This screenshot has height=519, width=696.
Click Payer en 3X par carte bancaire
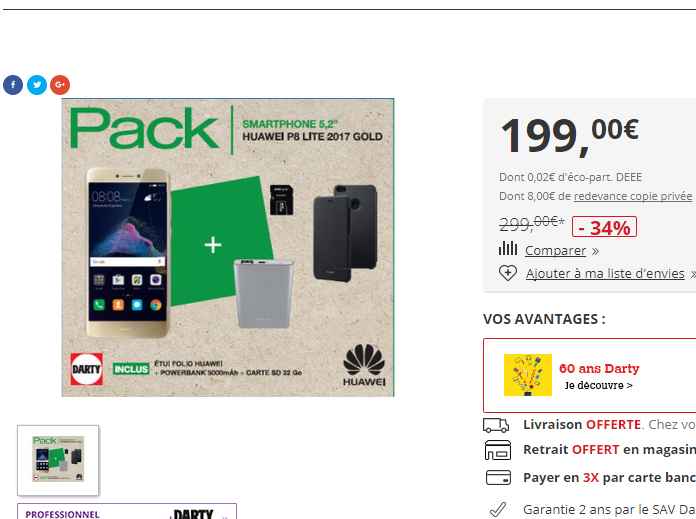click(609, 478)
